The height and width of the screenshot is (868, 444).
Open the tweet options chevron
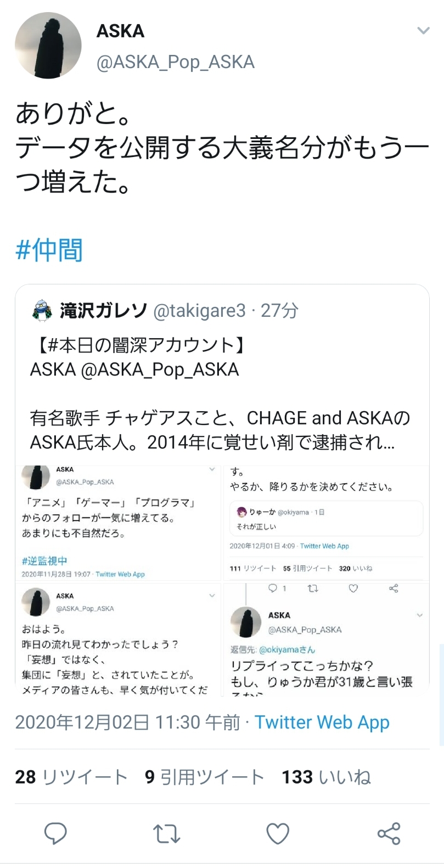point(423,31)
